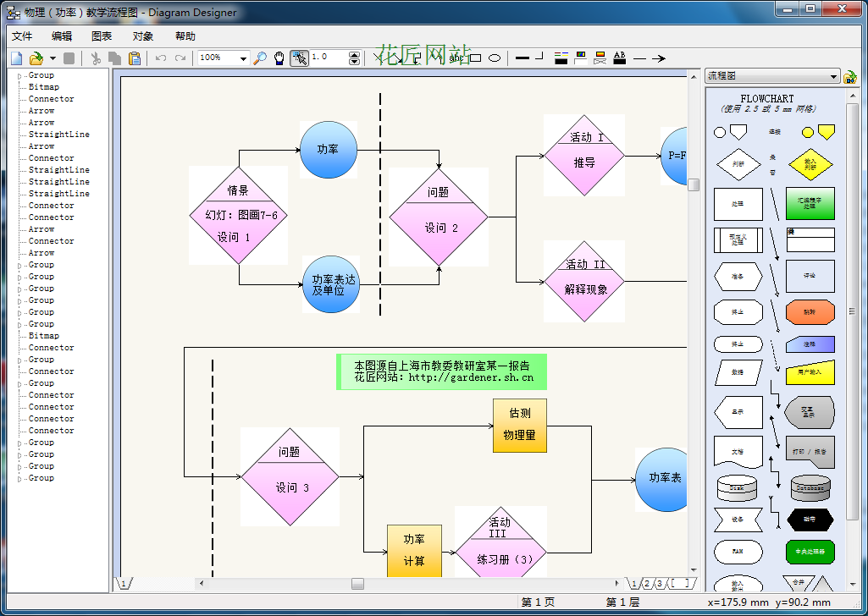868x616 pixels.
Task: Click the open template palette icon
Action: tap(850, 77)
